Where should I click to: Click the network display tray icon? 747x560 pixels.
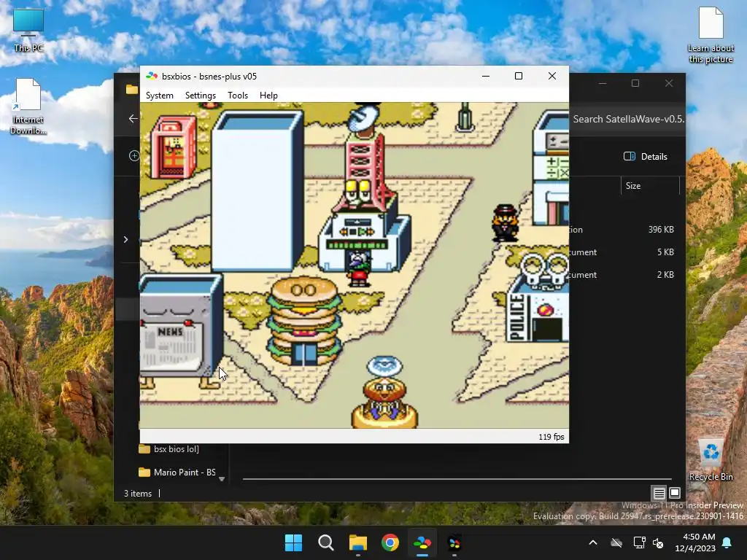coord(639,542)
